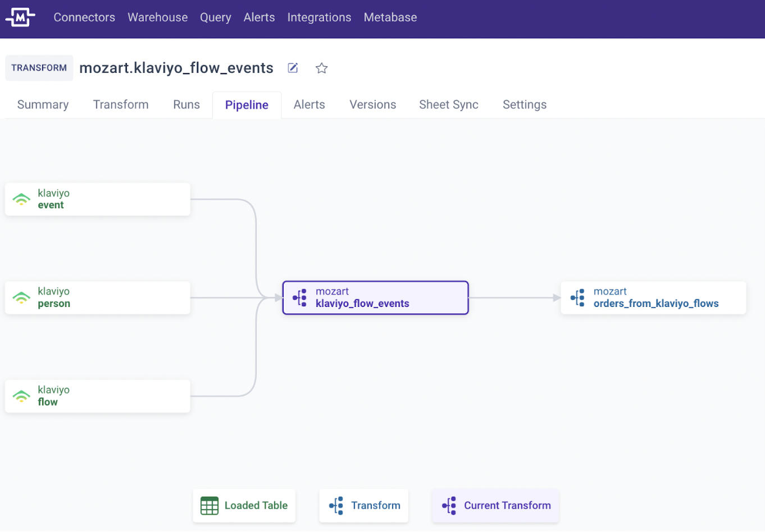Switch to the Alerts tab below title
Image resolution: width=765 pixels, height=532 pixels.
pyautogui.click(x=309, y=105)
